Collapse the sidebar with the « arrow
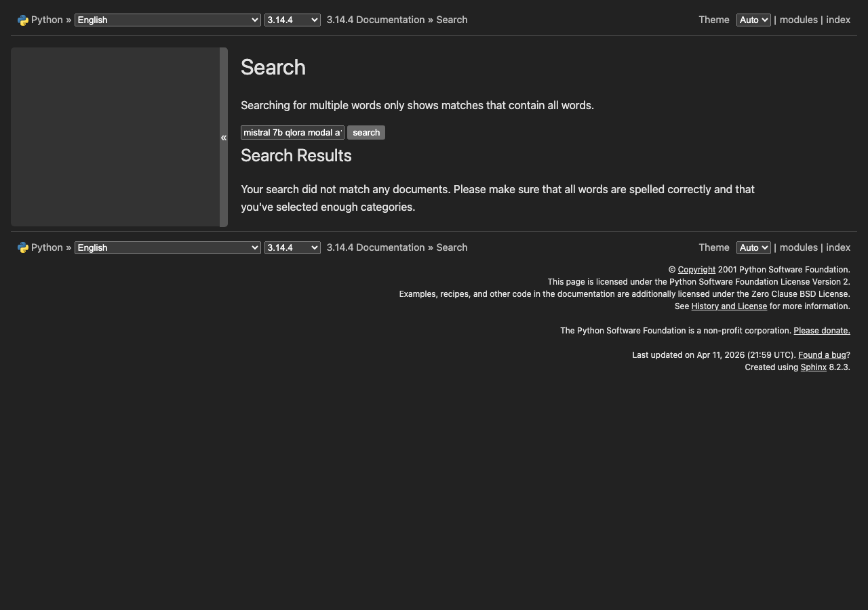Screen dimensions: 868x610 224,137
